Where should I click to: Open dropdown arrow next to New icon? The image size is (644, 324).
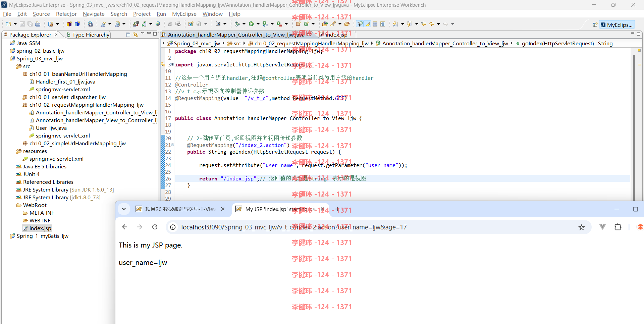pos(15,24)
